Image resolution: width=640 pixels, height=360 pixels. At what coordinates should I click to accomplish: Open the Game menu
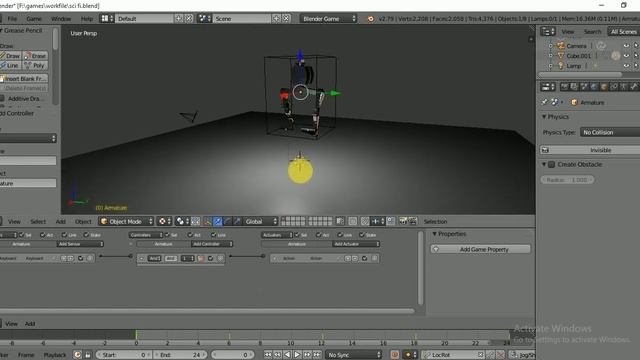click(34, 19)
